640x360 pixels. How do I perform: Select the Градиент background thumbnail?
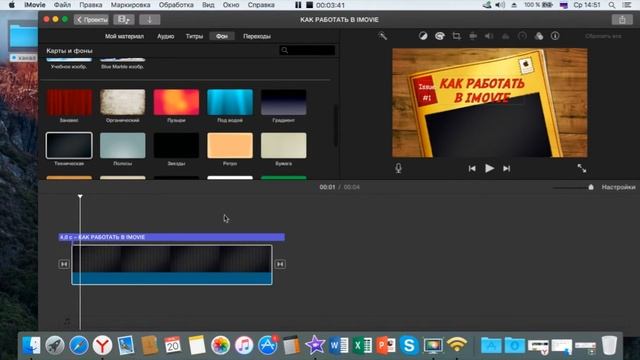283,102
